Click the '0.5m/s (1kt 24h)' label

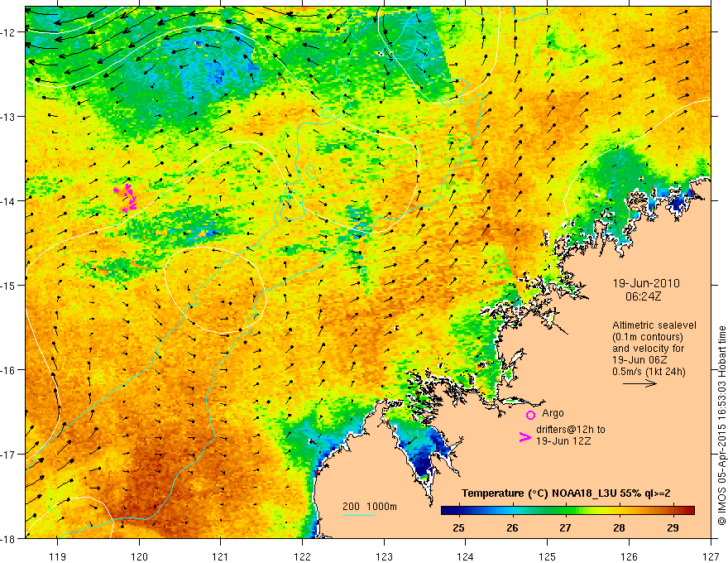click(649, 371)
